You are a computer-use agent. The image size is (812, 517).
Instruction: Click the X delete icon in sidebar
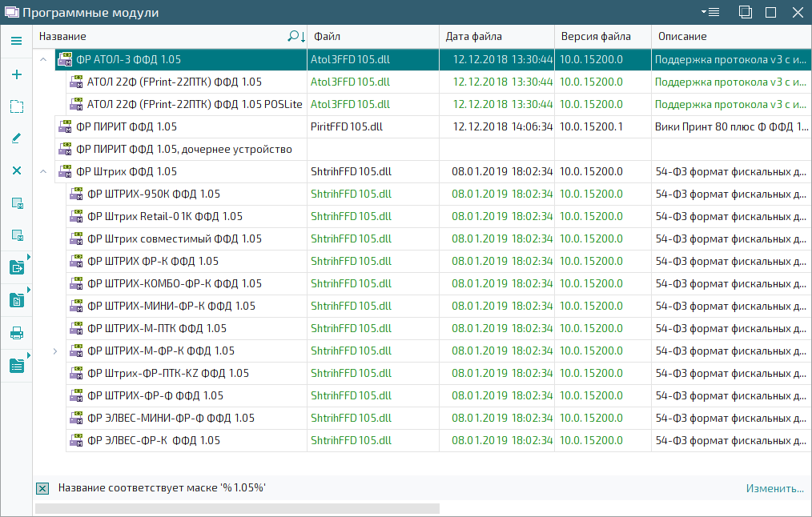pos(16,170)
